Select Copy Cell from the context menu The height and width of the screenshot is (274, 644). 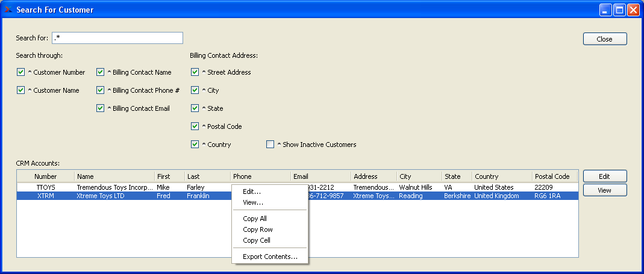[257, 240]
